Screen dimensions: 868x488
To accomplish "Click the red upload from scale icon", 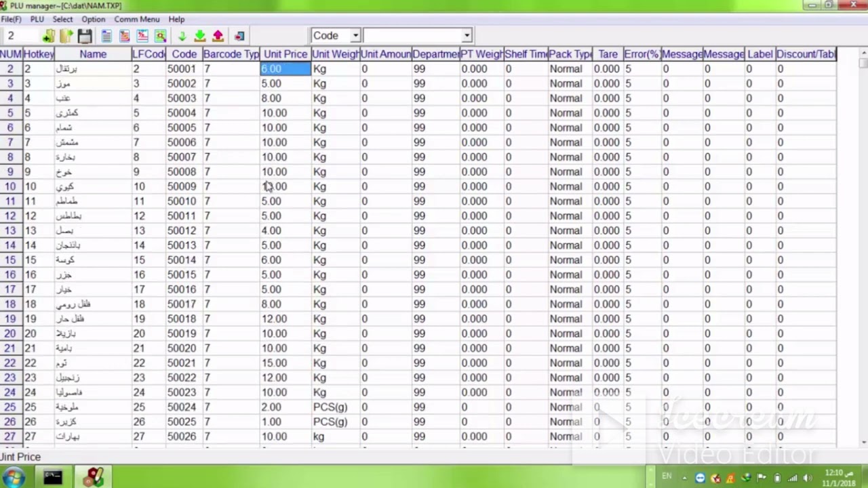I will pos(218,36).
